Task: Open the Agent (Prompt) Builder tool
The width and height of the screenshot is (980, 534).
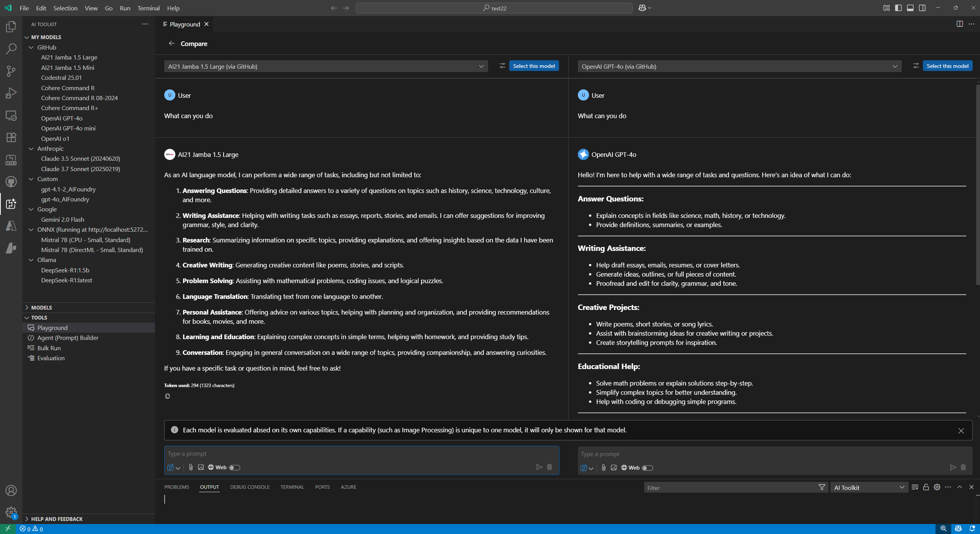Action: coord(68,338)
